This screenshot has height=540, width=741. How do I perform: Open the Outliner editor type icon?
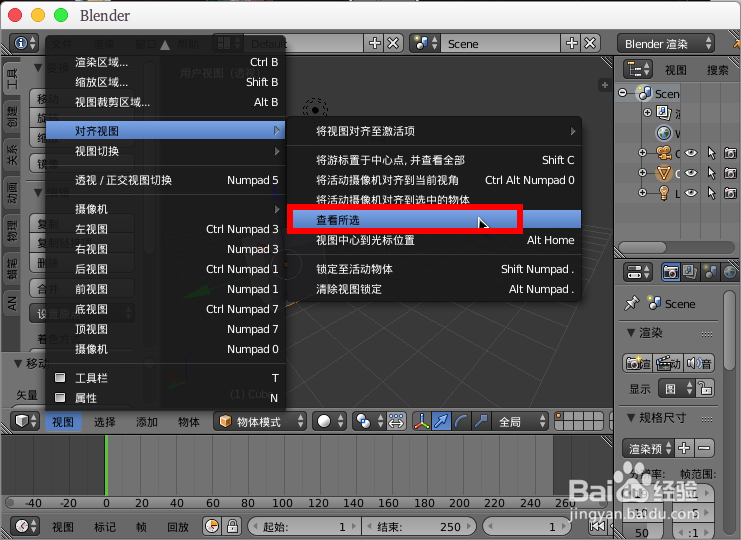[638, 70]
